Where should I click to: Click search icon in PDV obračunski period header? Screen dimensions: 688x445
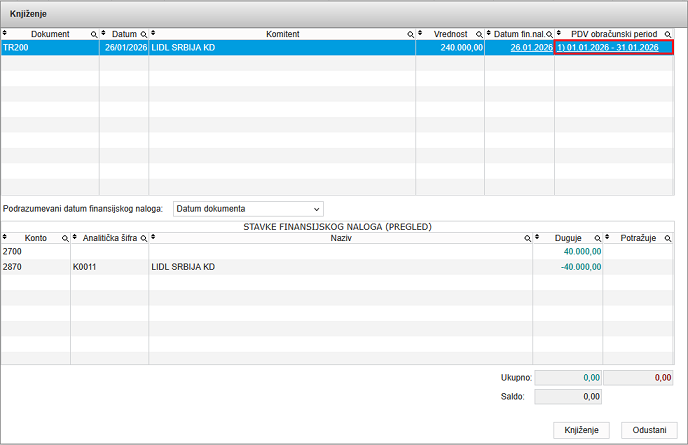click(x=668, y=34)
